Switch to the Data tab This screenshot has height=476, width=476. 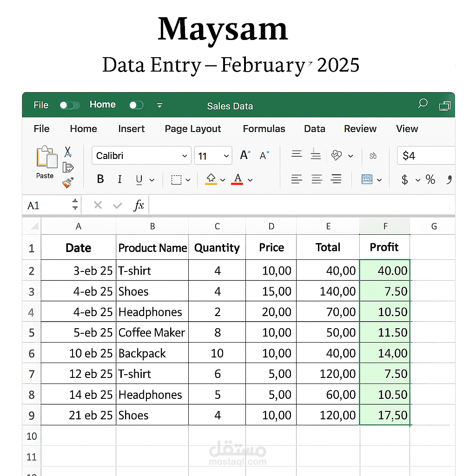(315, 129)
